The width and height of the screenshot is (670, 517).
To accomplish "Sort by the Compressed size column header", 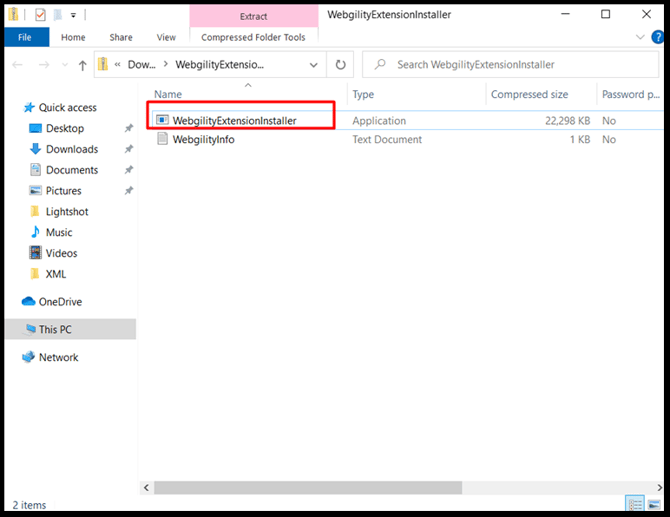I will pyautogui.click(x=529, y=94).
